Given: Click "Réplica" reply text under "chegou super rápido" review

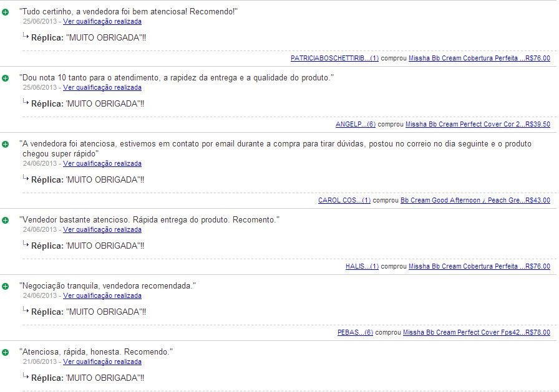Looking at the screenshot, I should tap(88, 180).
